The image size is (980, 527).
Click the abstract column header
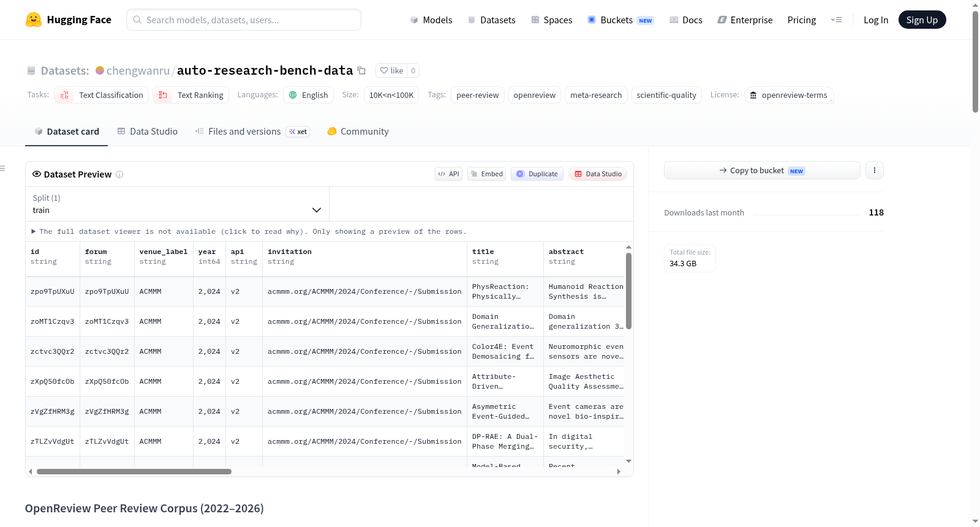click(x=584, y=256)
